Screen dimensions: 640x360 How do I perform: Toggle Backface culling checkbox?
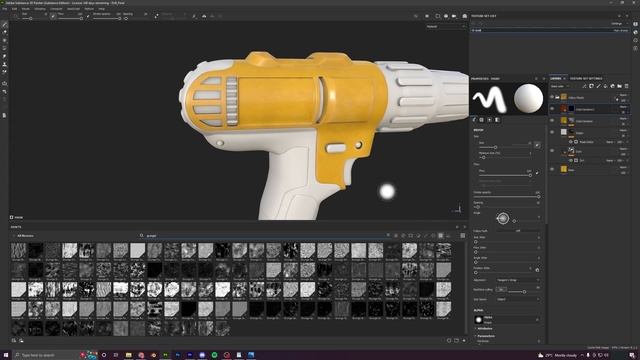pos(501,289)
